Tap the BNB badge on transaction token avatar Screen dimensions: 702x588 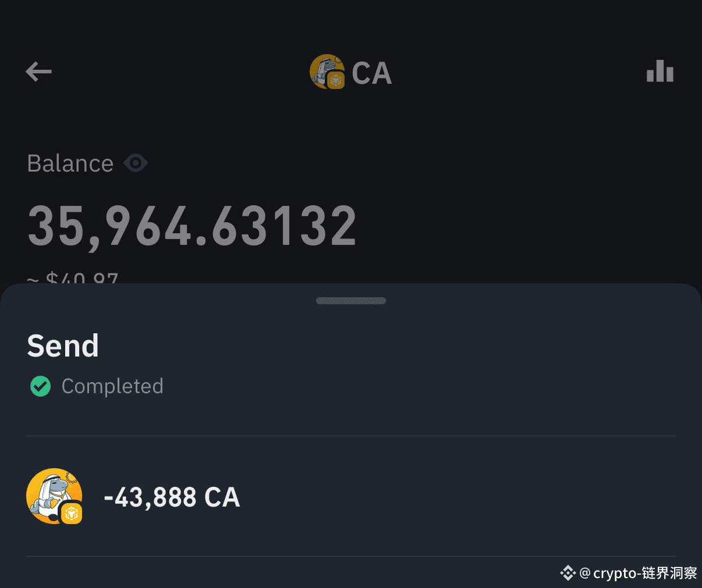point(72,513)
